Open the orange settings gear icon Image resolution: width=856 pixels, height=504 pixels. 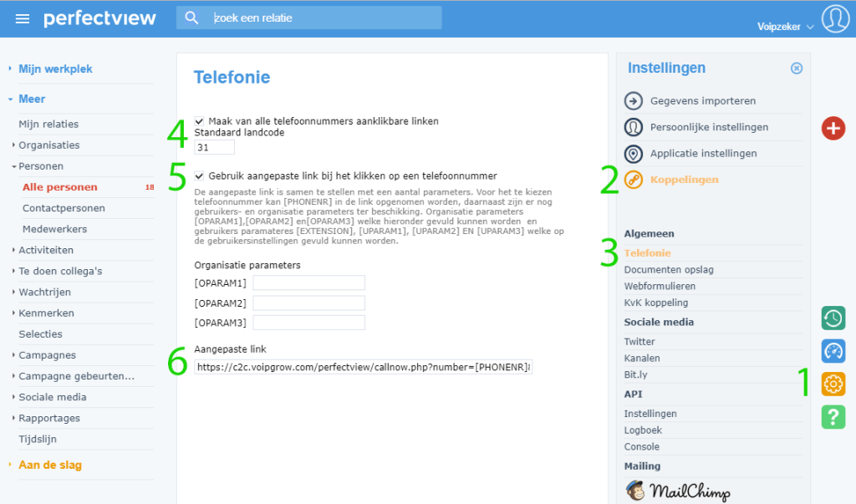833,384
